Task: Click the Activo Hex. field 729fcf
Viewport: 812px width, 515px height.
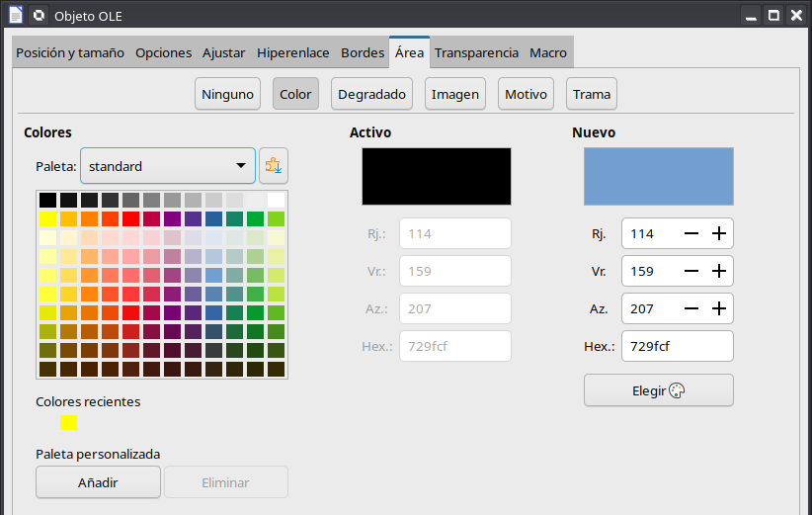Action: tap(455, 346)
